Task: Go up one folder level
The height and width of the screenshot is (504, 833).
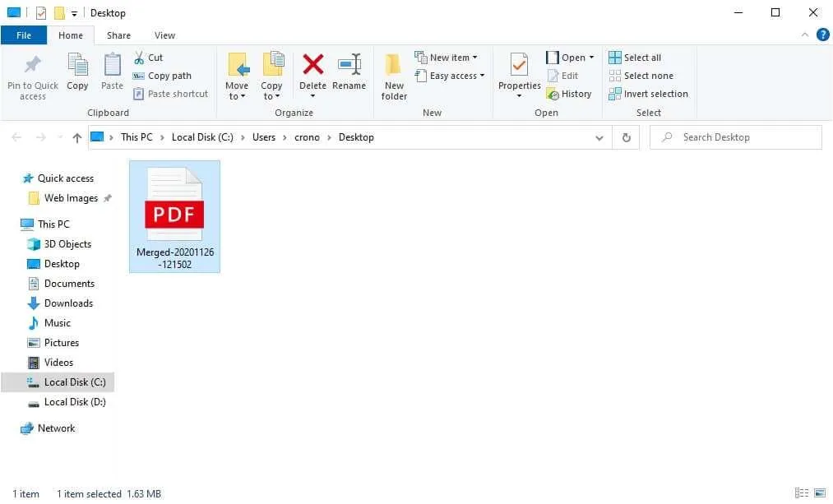Action: tap(77, 137)
